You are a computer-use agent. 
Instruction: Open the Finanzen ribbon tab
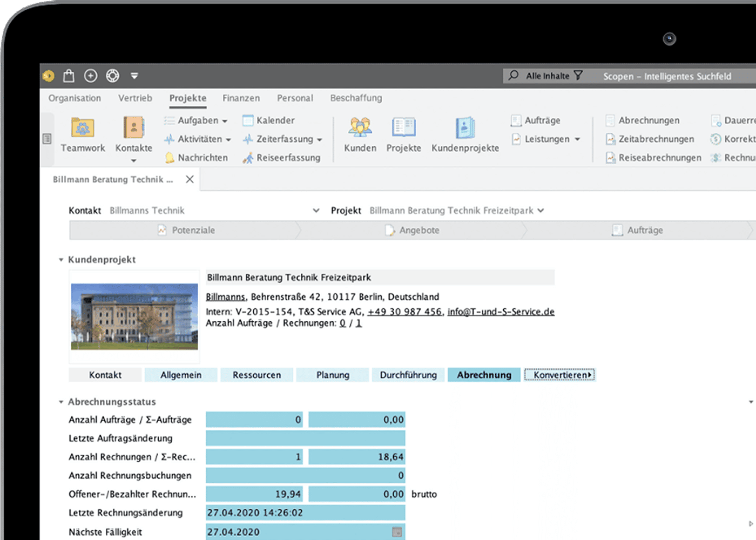[241, 98]
